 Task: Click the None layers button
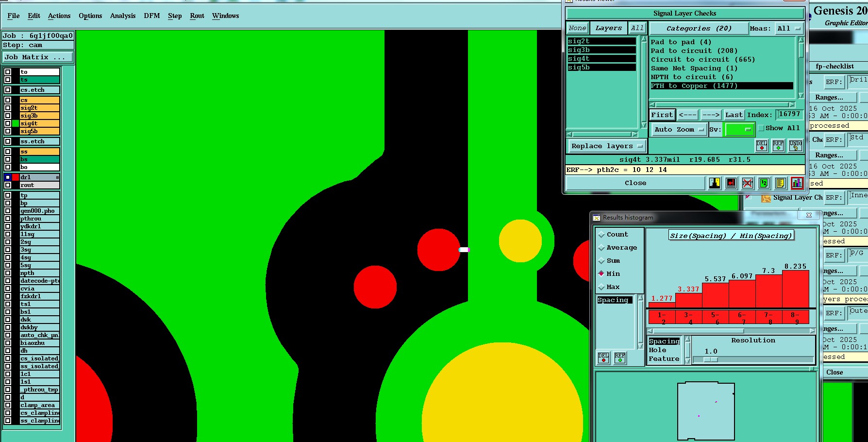pos(578,28)
